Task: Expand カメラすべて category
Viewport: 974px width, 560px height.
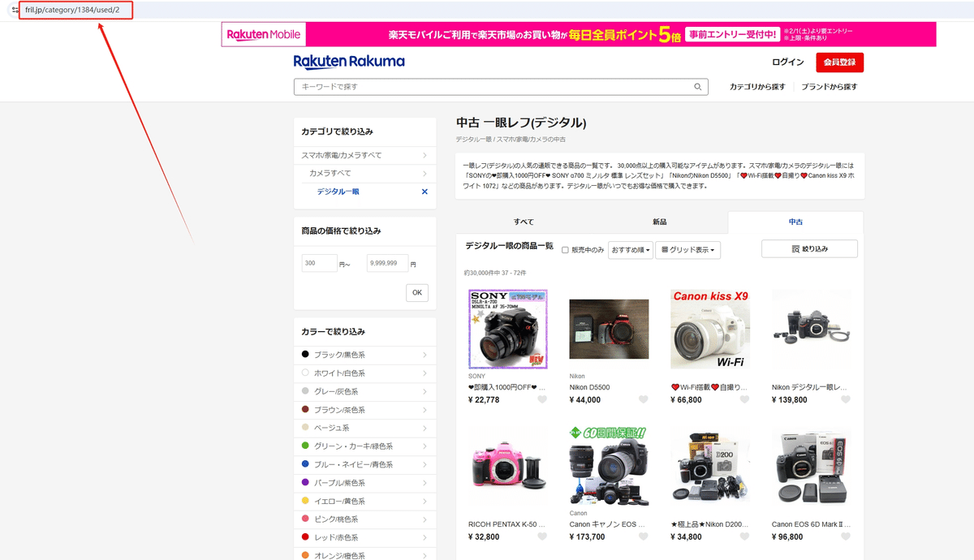Action: click(x=368, y=173)
